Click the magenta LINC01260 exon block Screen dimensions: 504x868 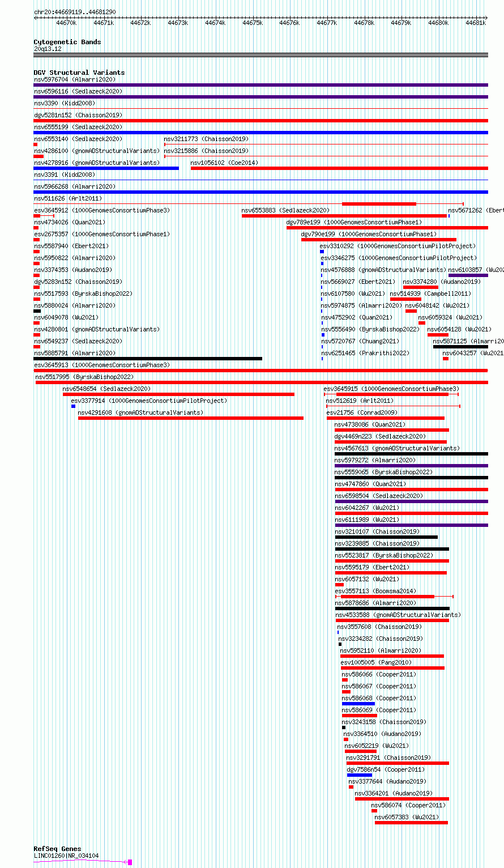130,862
